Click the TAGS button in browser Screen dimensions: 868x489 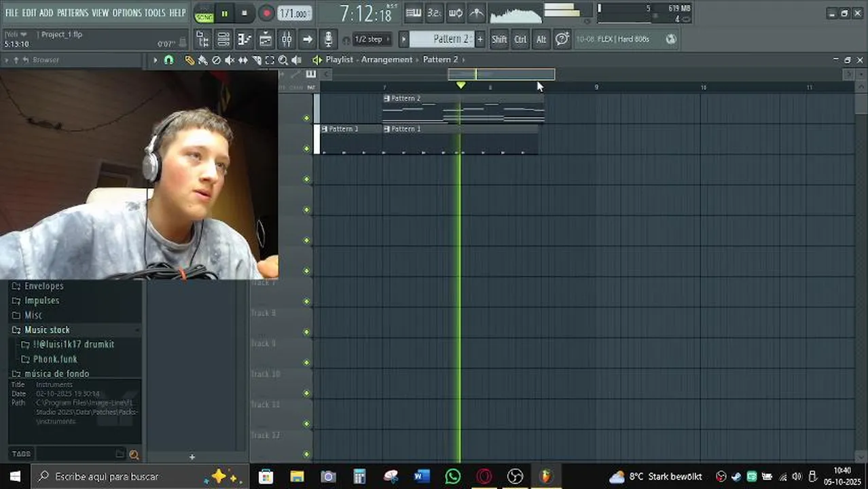coord(21,454)
